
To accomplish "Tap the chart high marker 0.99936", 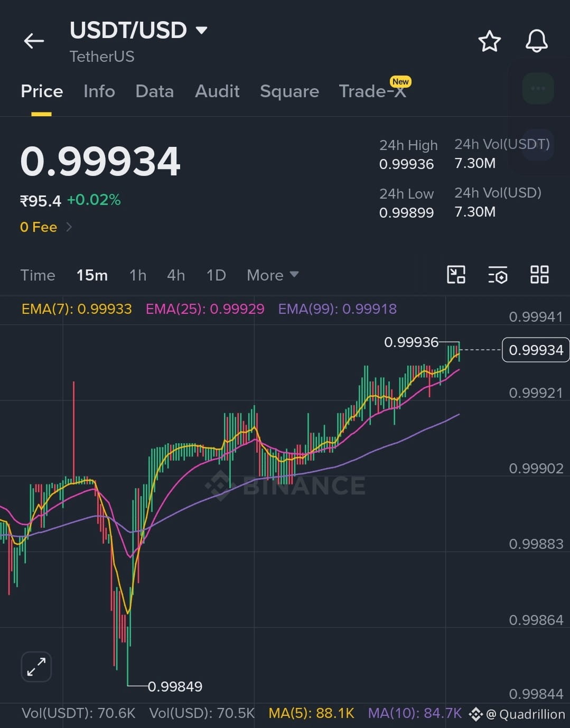I will coord(411,342).
